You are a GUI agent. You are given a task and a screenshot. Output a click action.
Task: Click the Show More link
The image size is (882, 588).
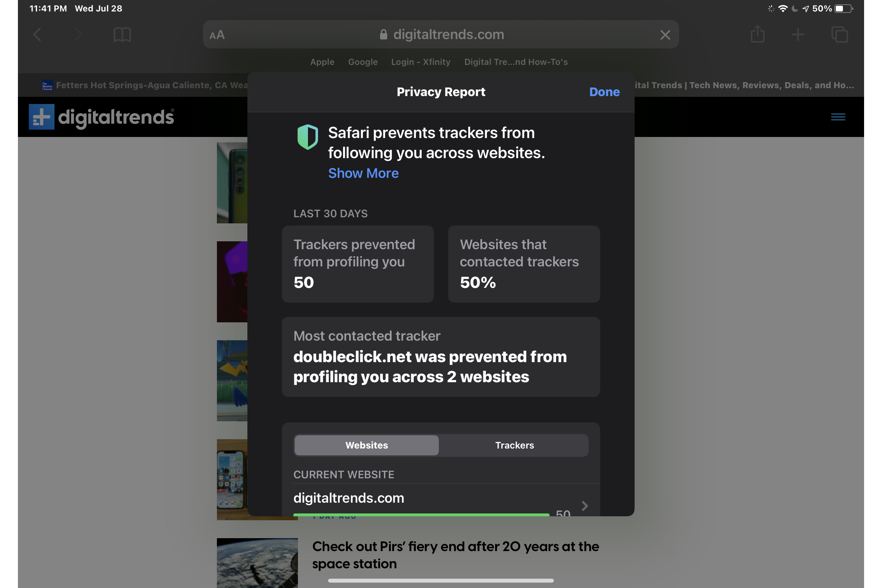[363, 173]
